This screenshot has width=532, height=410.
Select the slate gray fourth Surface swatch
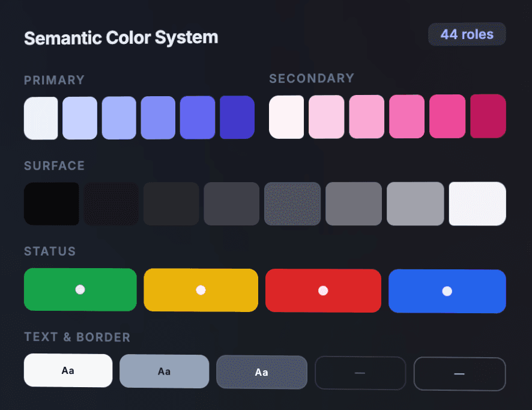[231, 203]
